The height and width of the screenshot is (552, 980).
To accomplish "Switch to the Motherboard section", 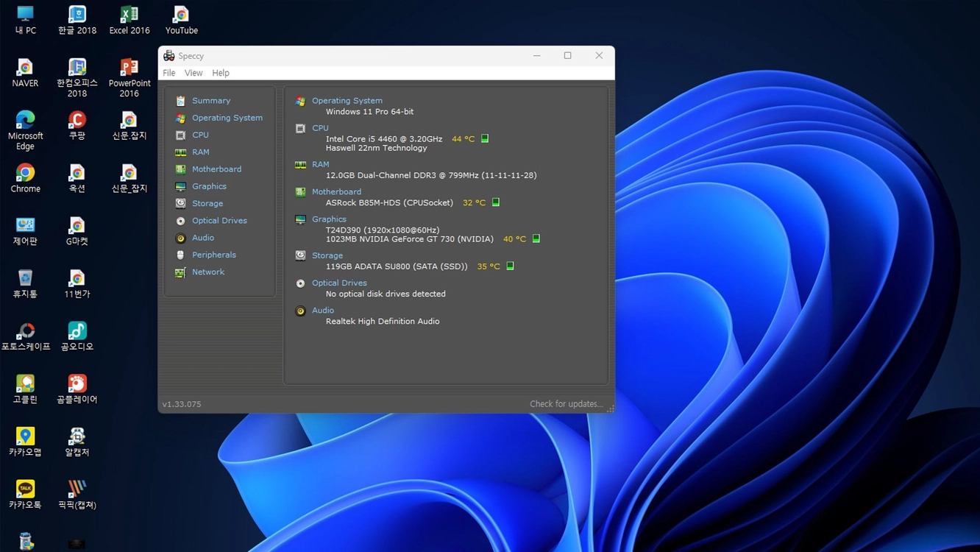I will coord(216,169).
